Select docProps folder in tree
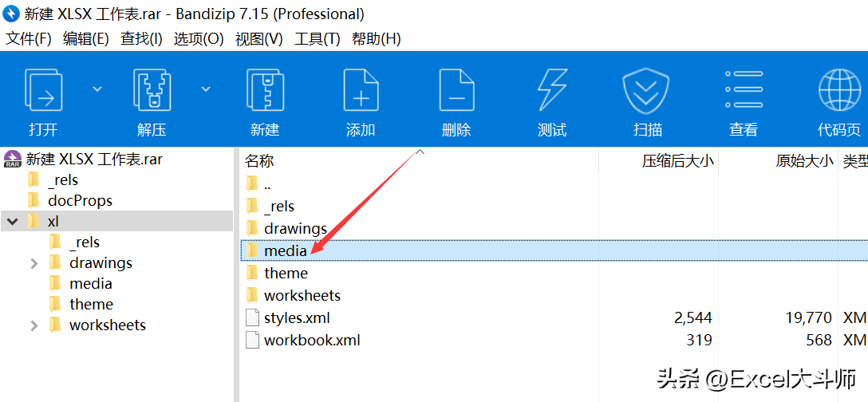 (x=80, y=200)
